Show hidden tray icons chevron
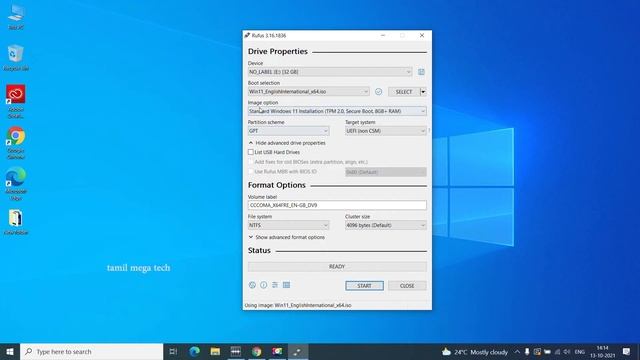640x360 pixels. tap(517, 352)
